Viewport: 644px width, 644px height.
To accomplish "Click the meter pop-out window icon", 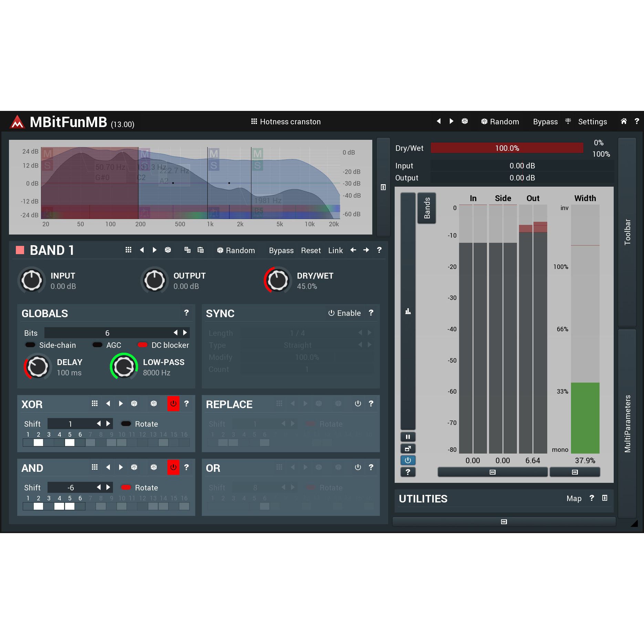I will 408,448.
